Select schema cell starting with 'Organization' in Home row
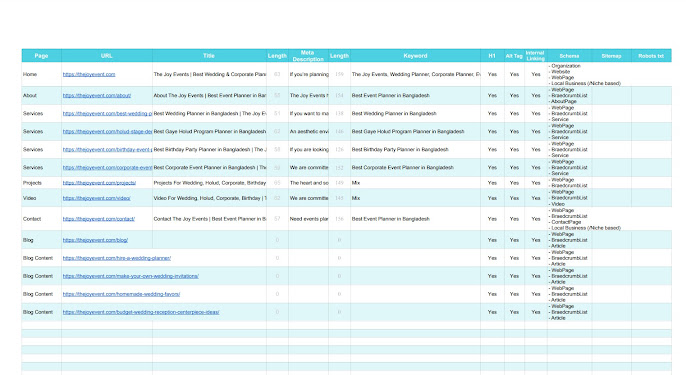 569,74
